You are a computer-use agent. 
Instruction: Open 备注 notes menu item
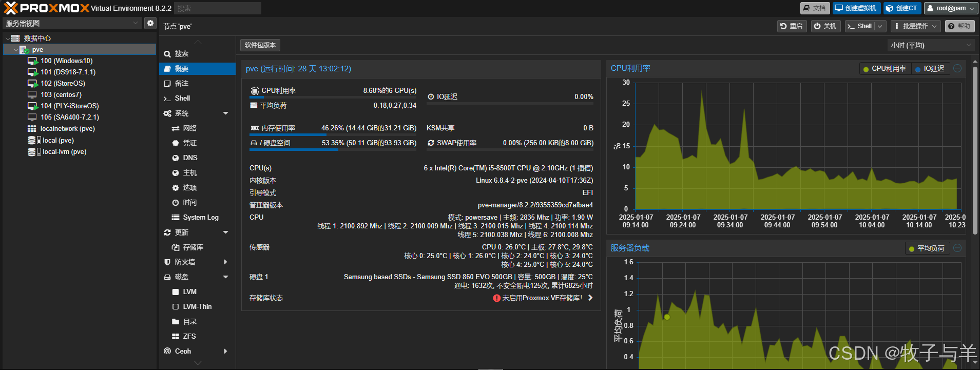coord(197,84)
